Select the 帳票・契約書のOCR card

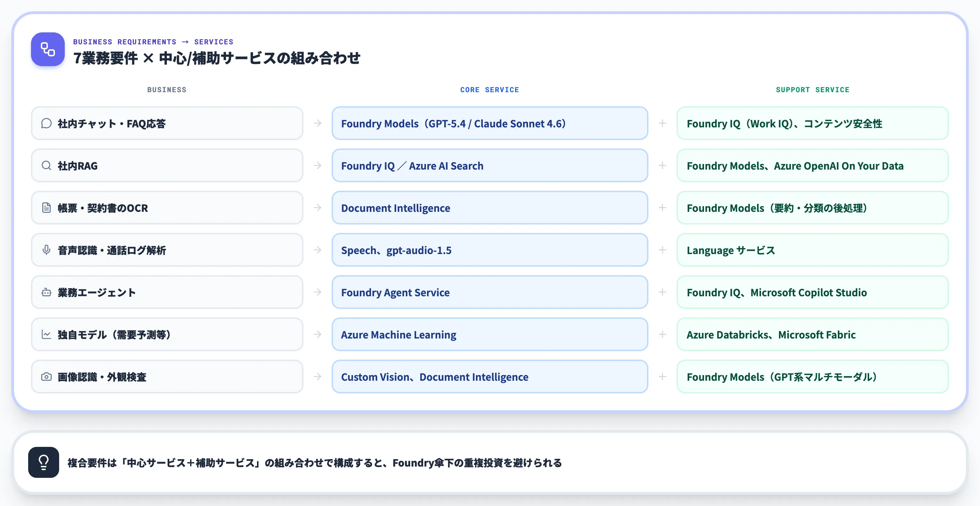[167, 208]
